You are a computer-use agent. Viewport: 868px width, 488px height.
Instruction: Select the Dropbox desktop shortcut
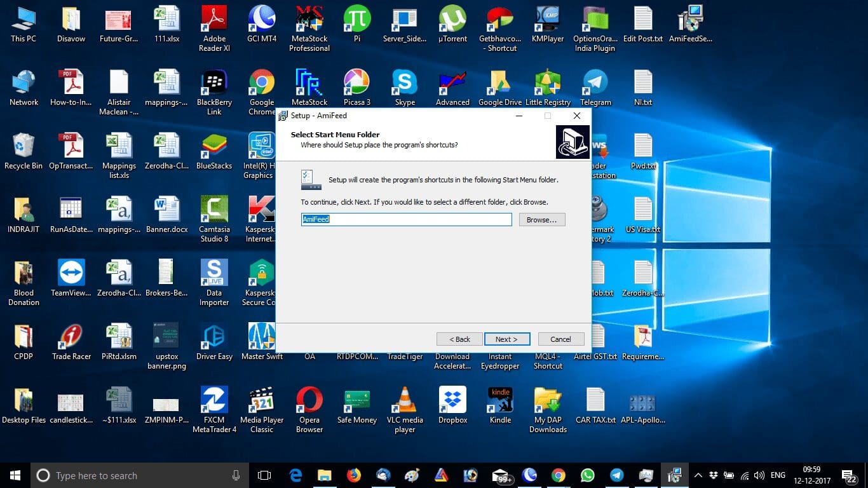pyautogui.click(x=452, y=405)
